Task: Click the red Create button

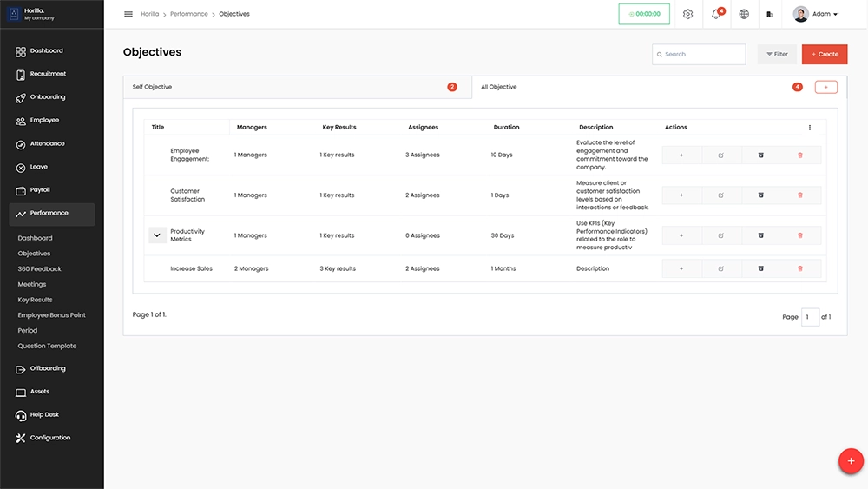Action: 824,54
